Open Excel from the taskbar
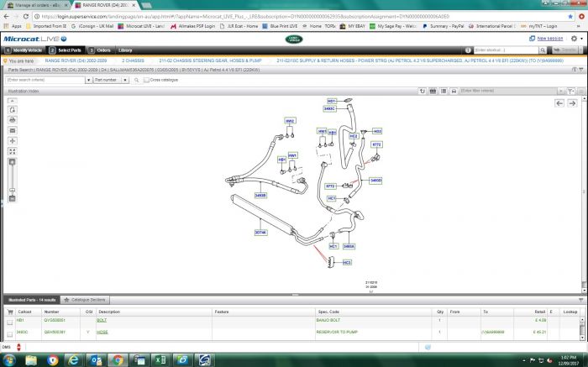Screen dimensions: 588x367 pos(160,360)
